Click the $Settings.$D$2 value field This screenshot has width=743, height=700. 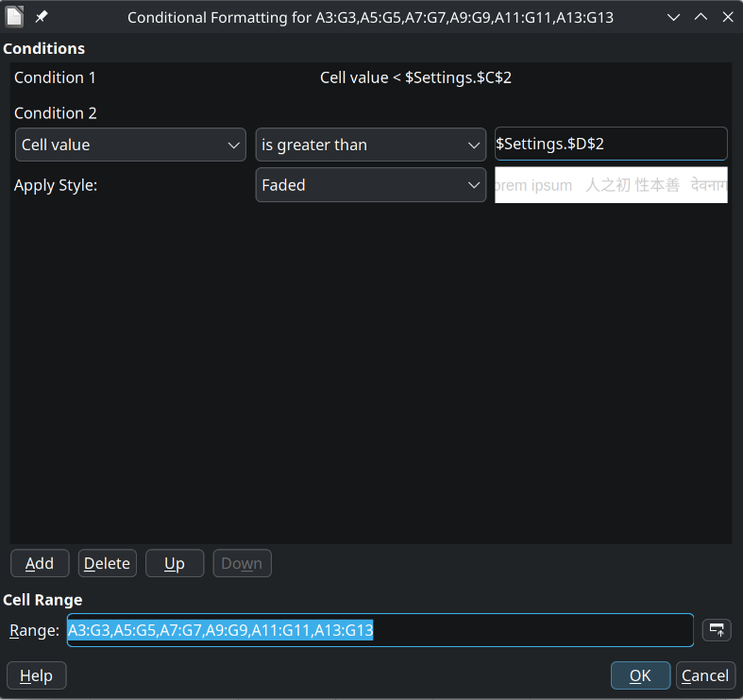pos(611,144)
